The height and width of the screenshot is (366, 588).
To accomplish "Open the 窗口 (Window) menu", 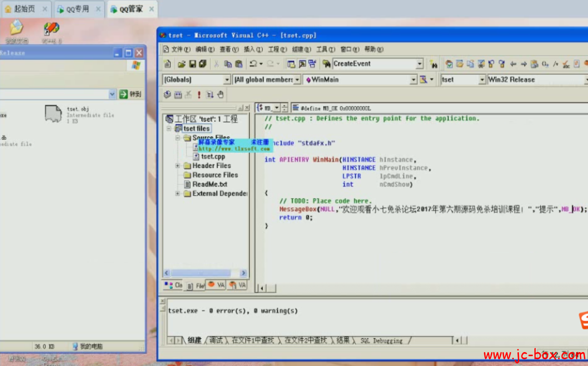I will click(350, 49).
